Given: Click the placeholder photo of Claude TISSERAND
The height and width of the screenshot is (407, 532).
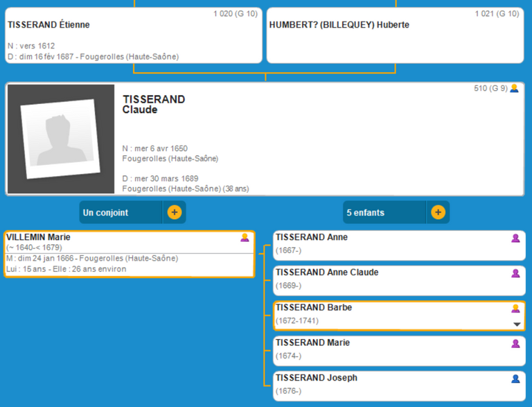Looking at the screenshot, I should tap(61, 139).
